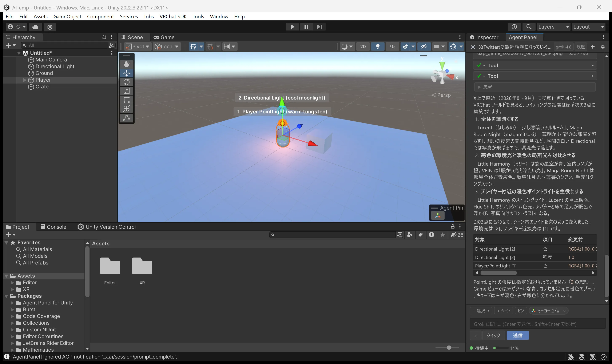This screenshot has width=612, height=364.
Task: Click the + 選択中 chip button
Action: point(481,311)
